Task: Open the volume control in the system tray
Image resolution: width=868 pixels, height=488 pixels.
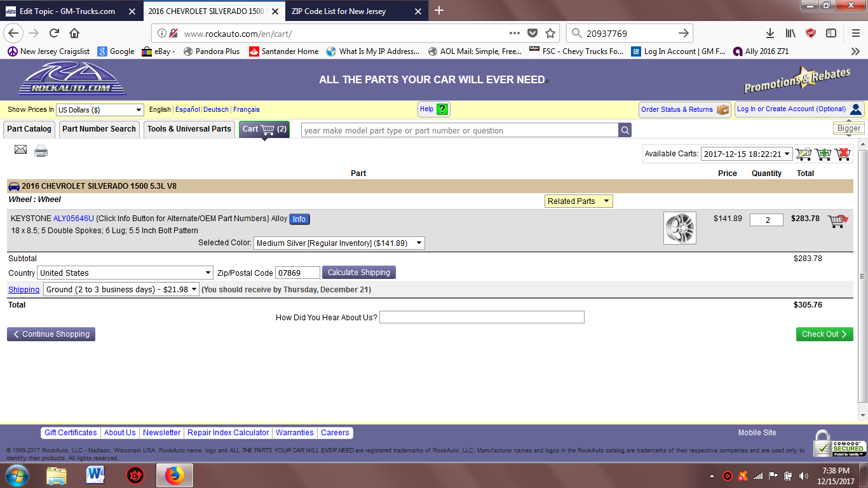Action: click(804, 475)
